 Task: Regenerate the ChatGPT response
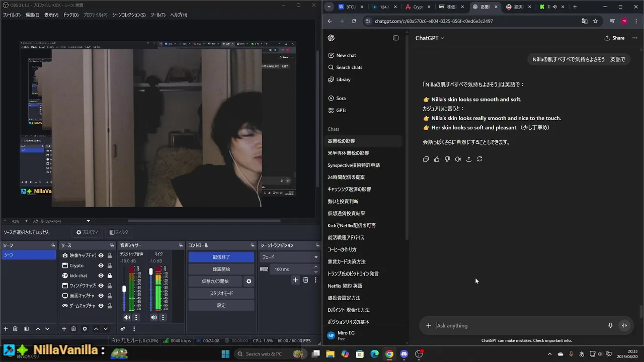pos(479,159)
